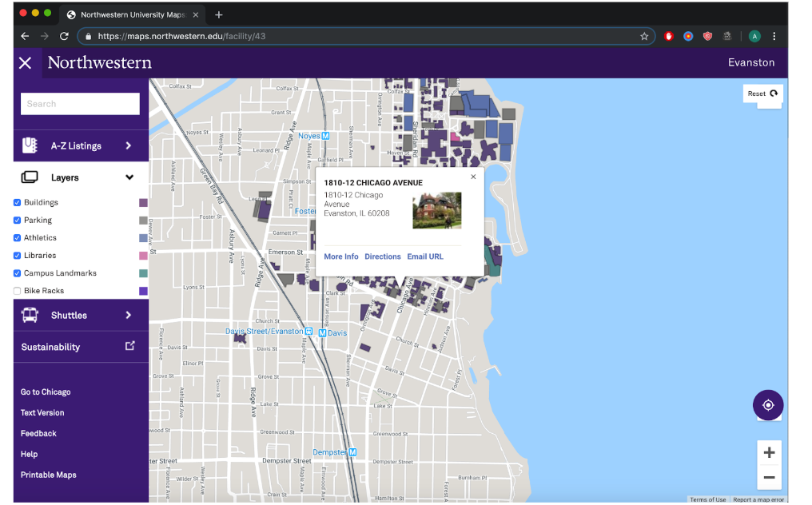Click the Davis transit station marker
The image size is (812, 505).
(x=323, y=333)
